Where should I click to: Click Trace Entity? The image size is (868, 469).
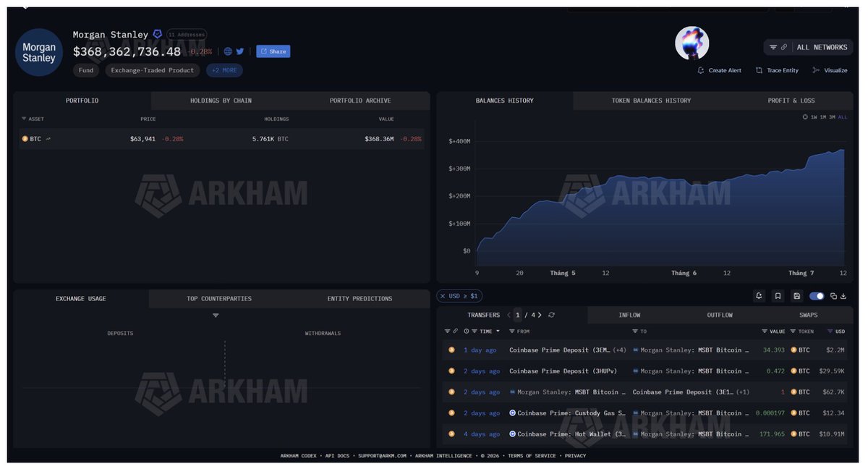777,70
